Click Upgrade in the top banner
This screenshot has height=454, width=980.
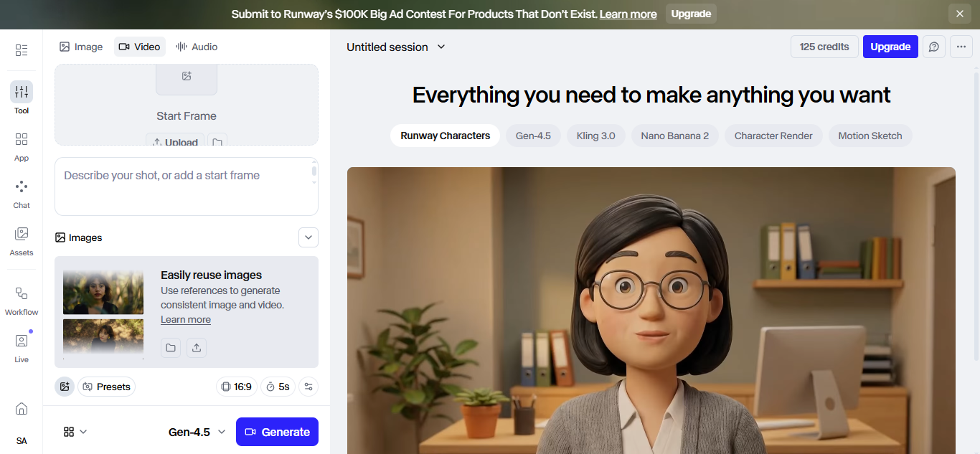[x=691, y=14]
